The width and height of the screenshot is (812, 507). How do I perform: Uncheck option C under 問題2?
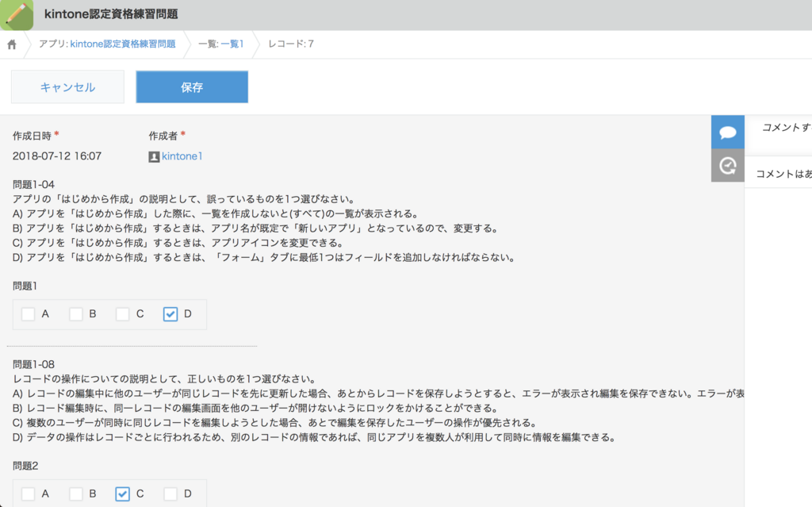pos(123,494)
